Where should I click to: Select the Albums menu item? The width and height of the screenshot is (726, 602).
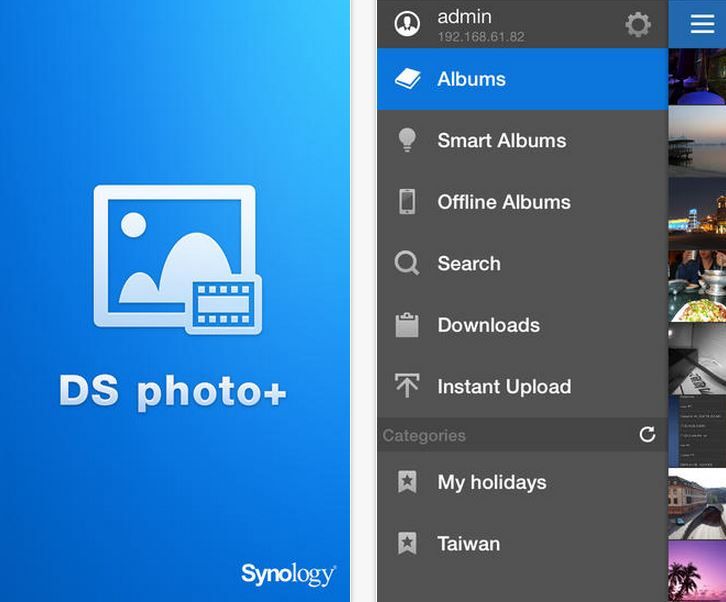[x=523, y=79]
